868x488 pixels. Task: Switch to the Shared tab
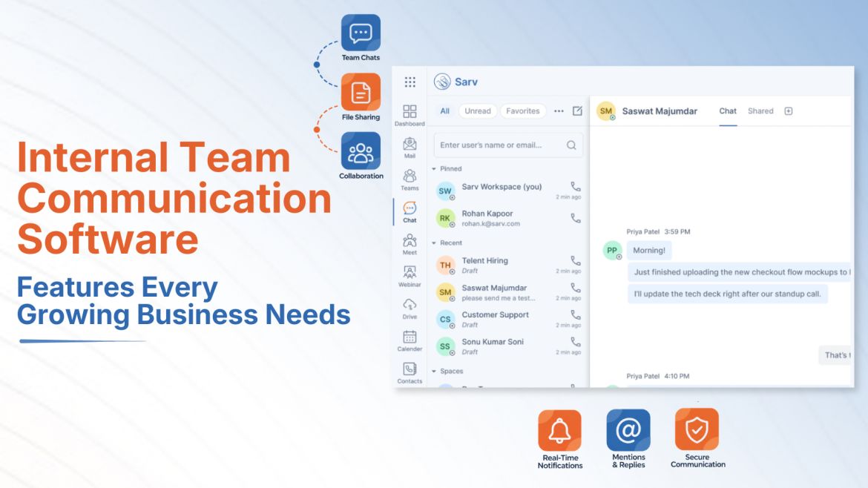tap(760, 111)
